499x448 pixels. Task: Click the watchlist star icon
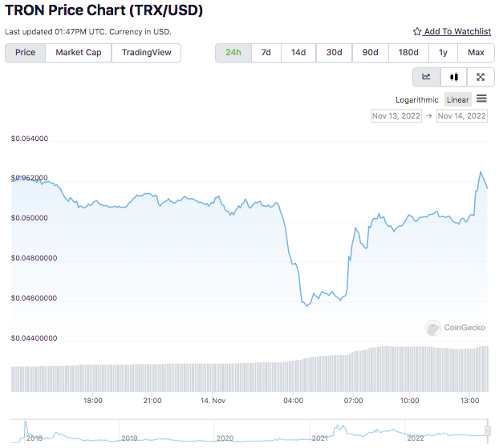tap(417, 31)
